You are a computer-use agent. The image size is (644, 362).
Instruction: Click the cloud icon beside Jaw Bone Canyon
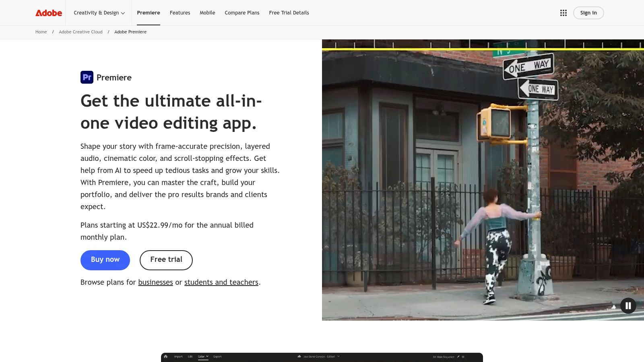click(299, 356)
